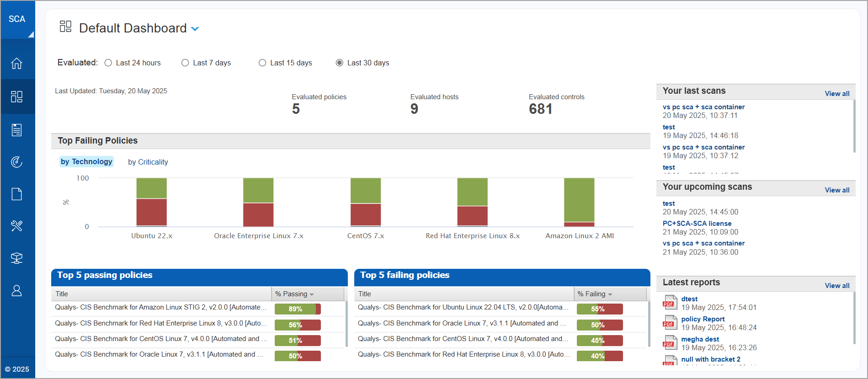The image size is (868, 379).
Task: Click the 55% failing progress bar
Action: click(600, 309)
